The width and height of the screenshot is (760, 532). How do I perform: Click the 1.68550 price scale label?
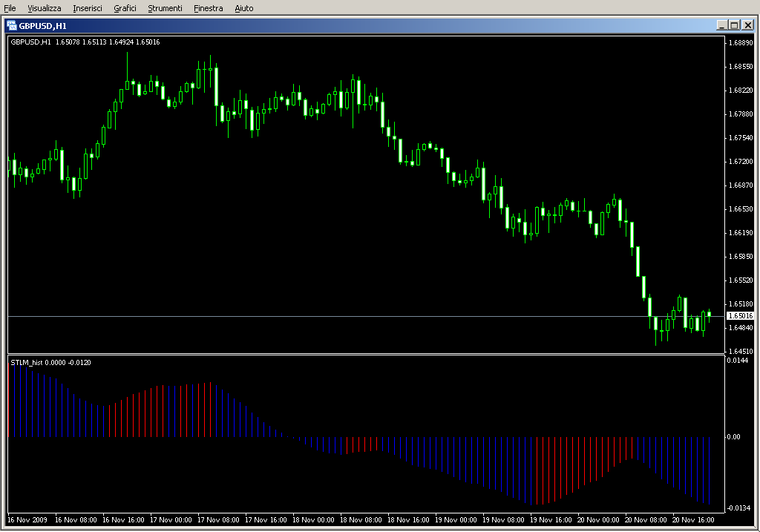(741, 66)
